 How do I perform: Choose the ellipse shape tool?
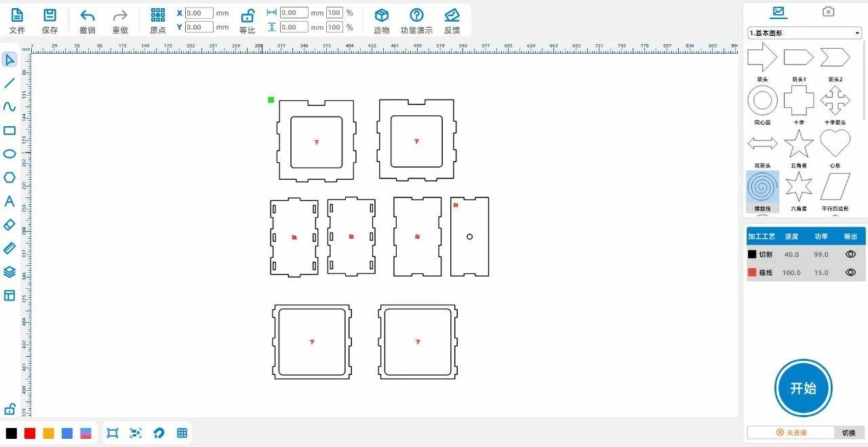(x=9, y=154)
